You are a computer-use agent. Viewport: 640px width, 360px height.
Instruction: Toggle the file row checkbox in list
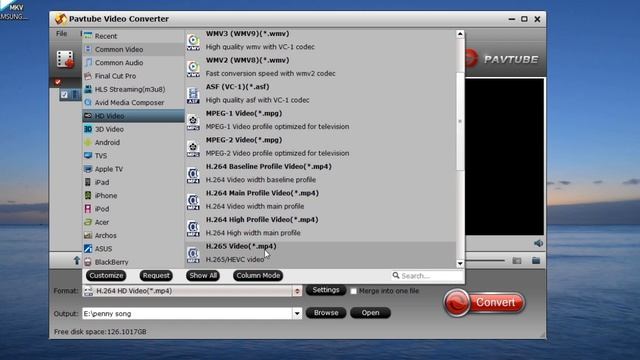coord(64,95)
